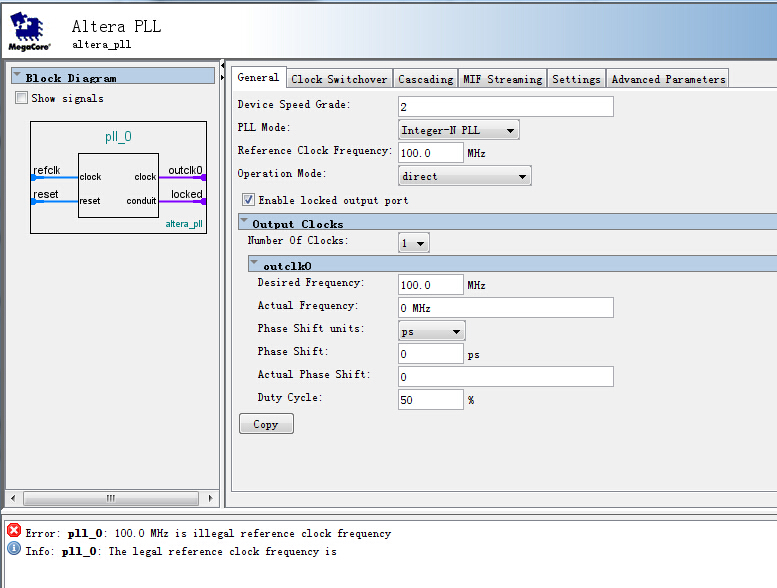
Task: Collapse the Block Diagram section
Action: click(x=17, y=76)
